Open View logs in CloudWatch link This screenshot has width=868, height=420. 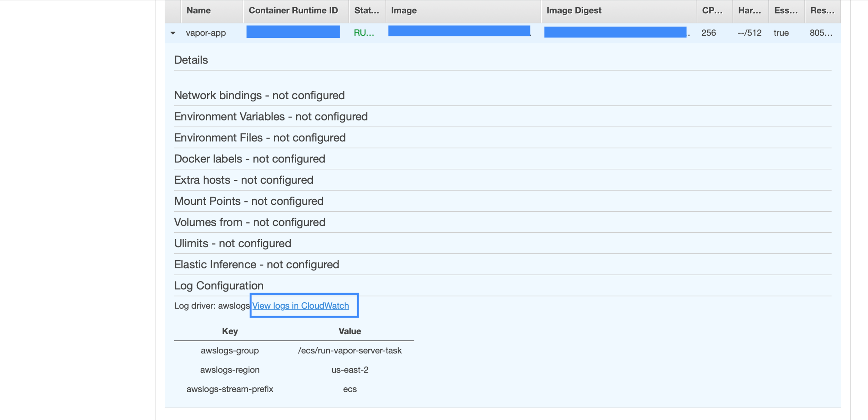[x=300, y=305]
